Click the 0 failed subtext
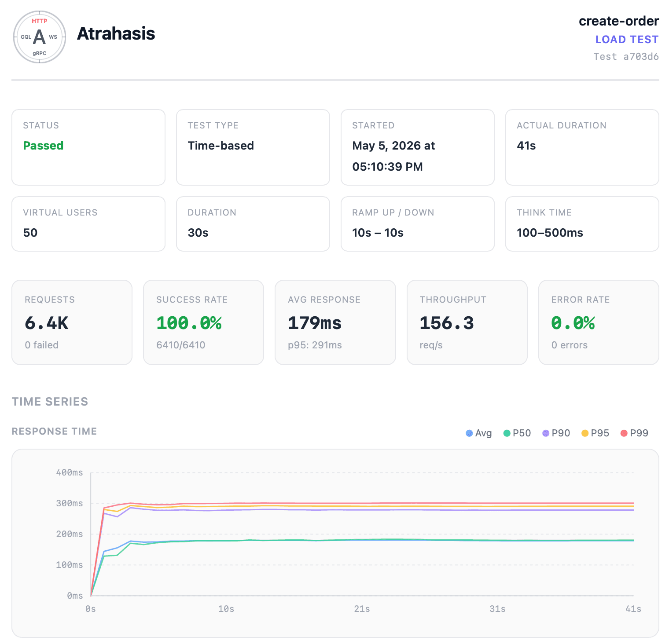Image resolution: width=669 pixels, height=644 pixels. click(x=41, y=345)
